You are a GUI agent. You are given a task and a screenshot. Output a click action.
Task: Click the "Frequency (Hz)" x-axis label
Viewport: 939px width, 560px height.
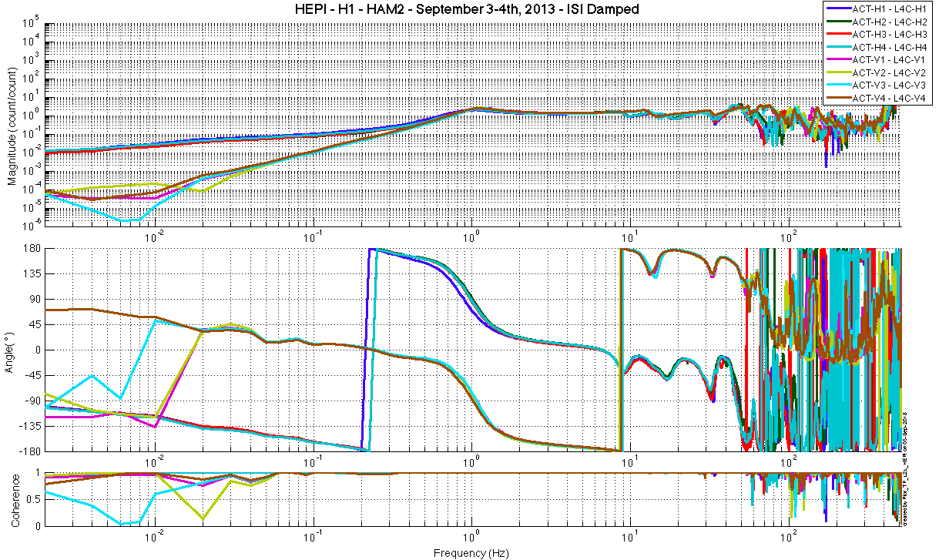click(472, 552)
